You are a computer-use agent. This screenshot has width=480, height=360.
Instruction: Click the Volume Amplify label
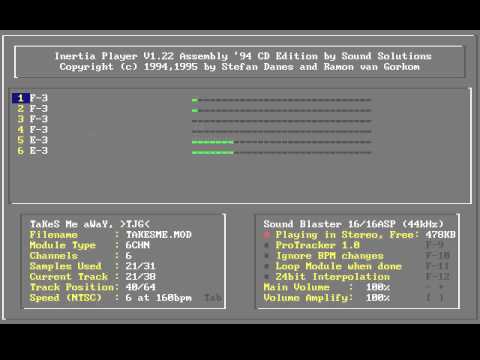[305, 298]
